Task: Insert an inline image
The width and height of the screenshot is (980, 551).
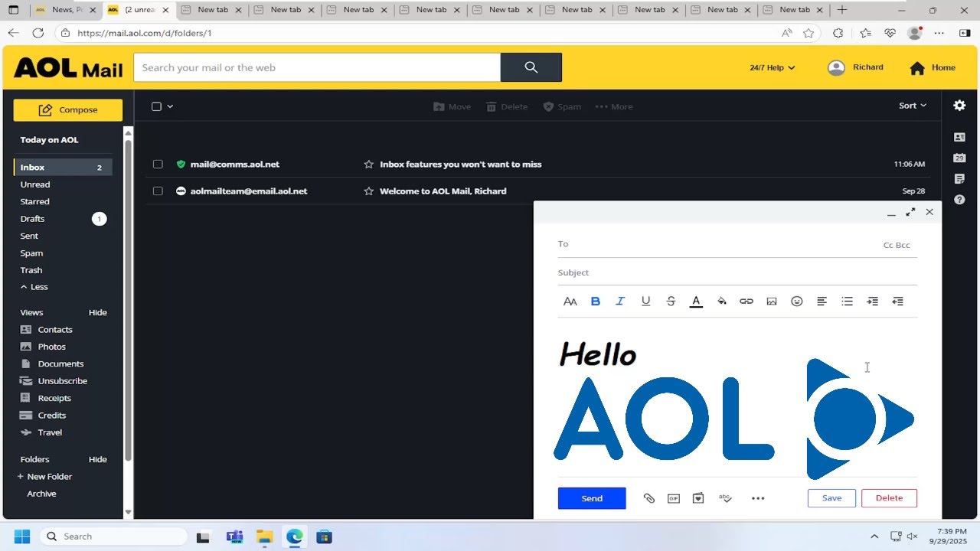Action: (x=772, y=302)
